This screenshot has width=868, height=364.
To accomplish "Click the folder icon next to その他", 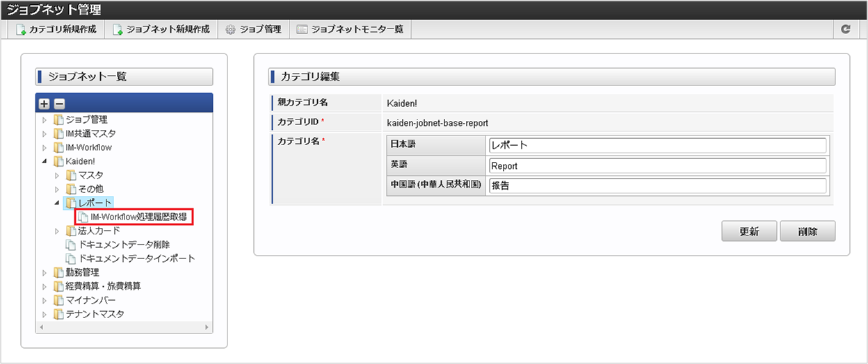I will (71, 189).
